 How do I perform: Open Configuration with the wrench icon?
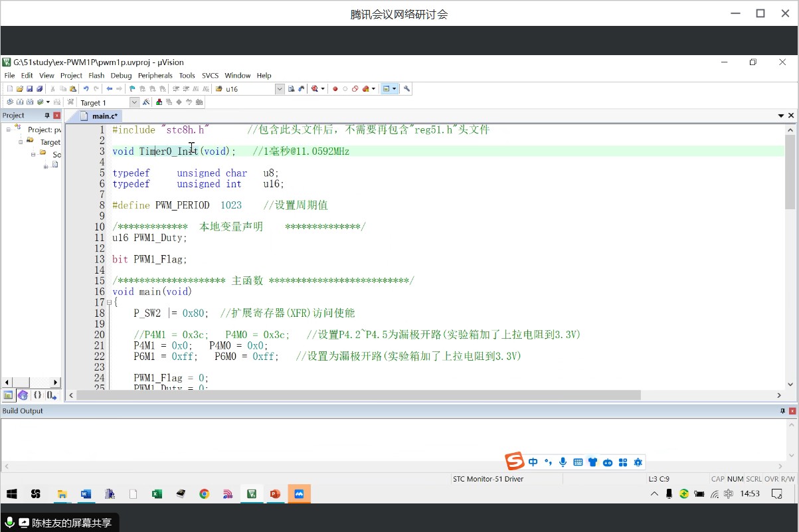click(x=406, y=88)
